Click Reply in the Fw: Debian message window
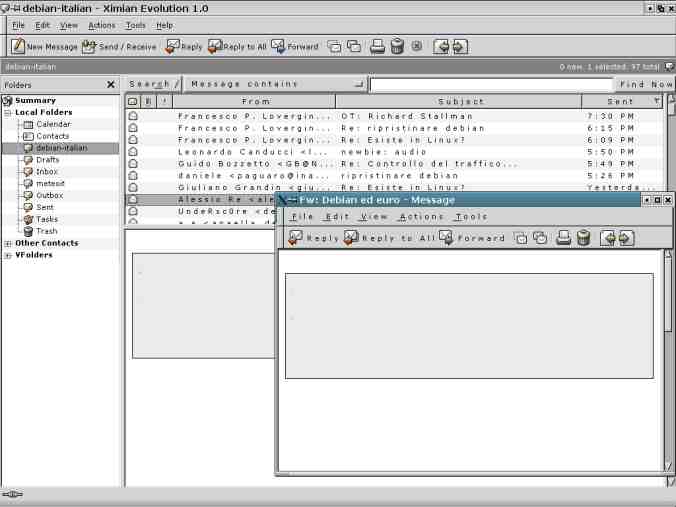Screen dimensions: 676x507 pyautogui.click(x=313, y=238)
